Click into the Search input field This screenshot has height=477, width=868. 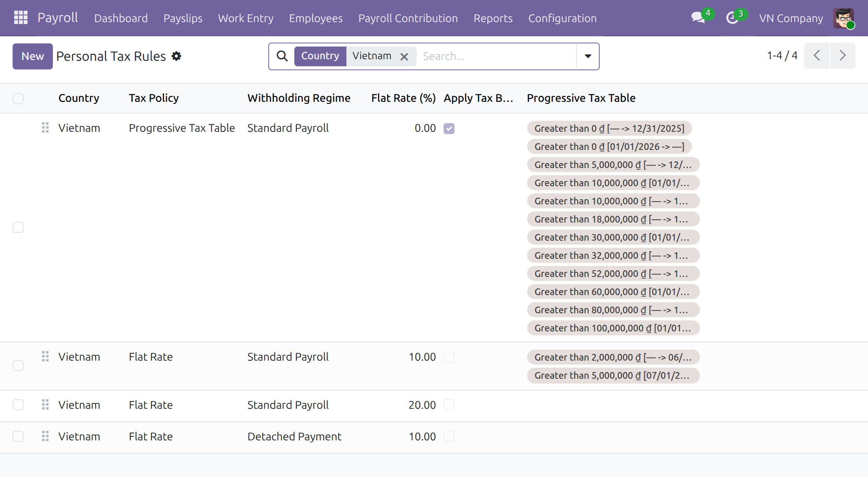click(x=497, y=56)
